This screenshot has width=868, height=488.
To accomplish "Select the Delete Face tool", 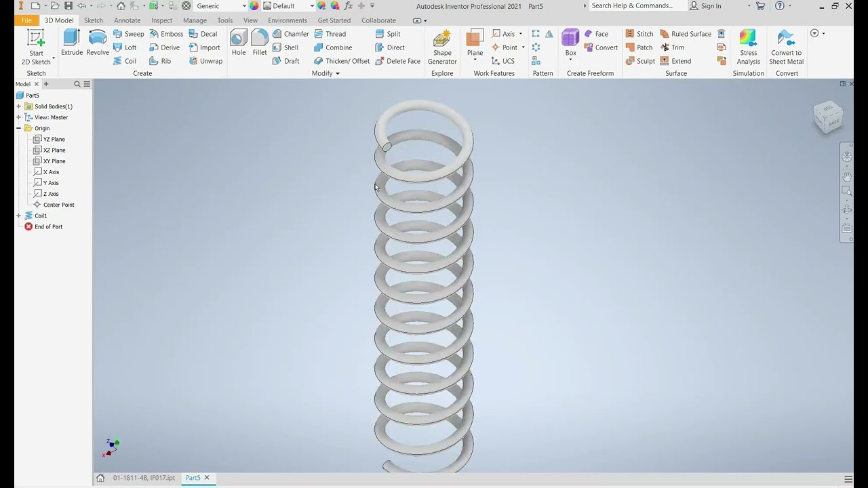I will pyautogui.click(x=397, y=61).
